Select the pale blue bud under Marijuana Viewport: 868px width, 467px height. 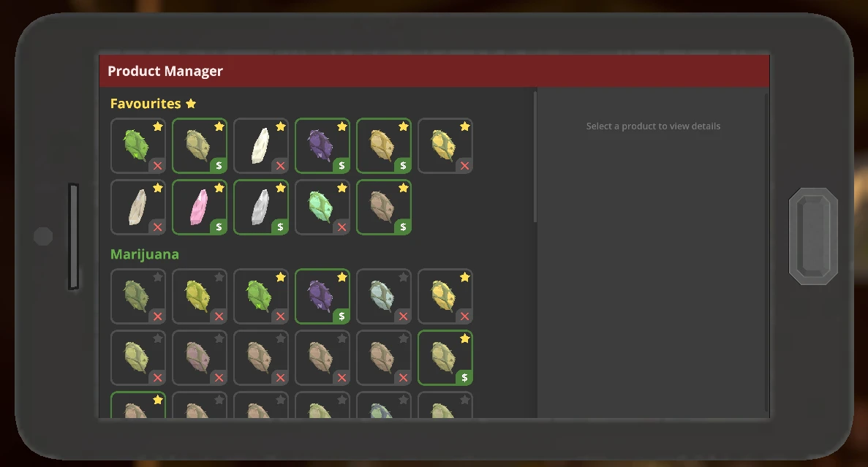(384, 296)
